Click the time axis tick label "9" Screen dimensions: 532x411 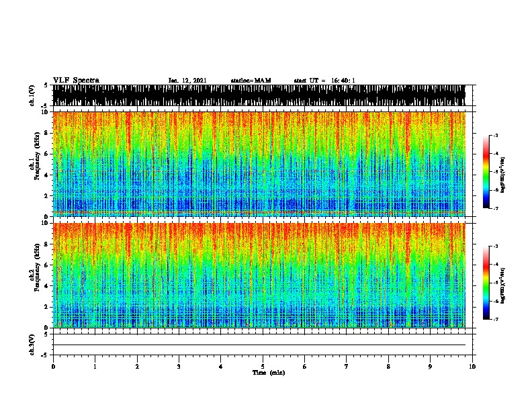(x=430, y=367)
